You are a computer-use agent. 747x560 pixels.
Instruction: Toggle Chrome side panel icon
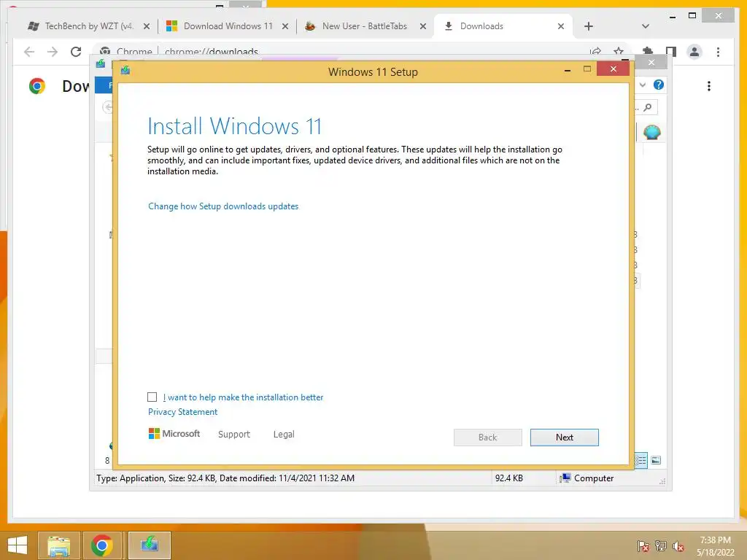[x=671, y=52]
